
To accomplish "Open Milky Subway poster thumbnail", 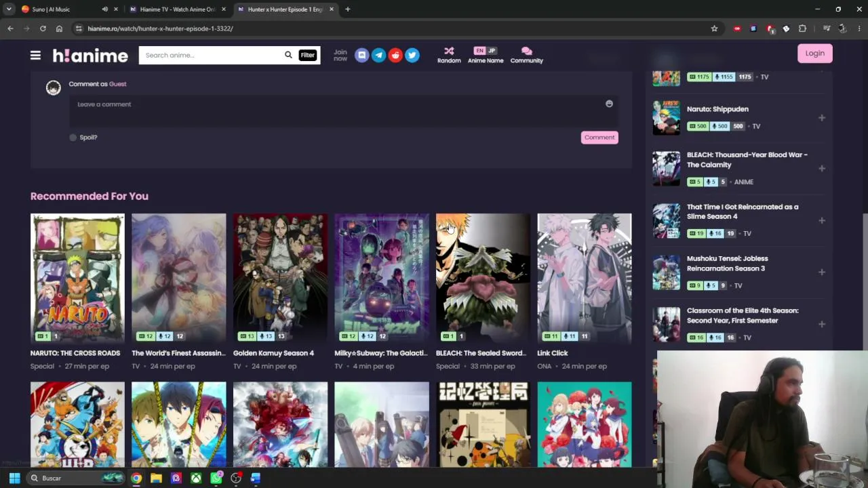I will click(382, 278).
